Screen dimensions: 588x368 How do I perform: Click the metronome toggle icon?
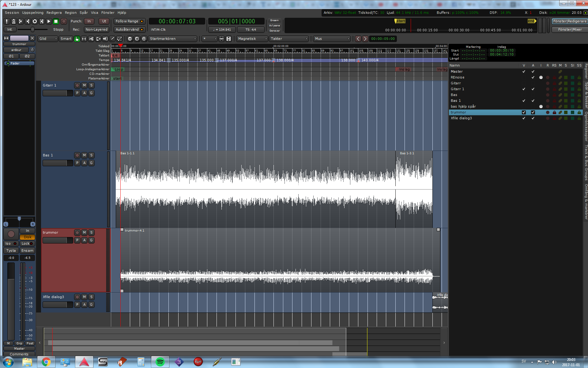pyautogui.click(x=13, y=21)
